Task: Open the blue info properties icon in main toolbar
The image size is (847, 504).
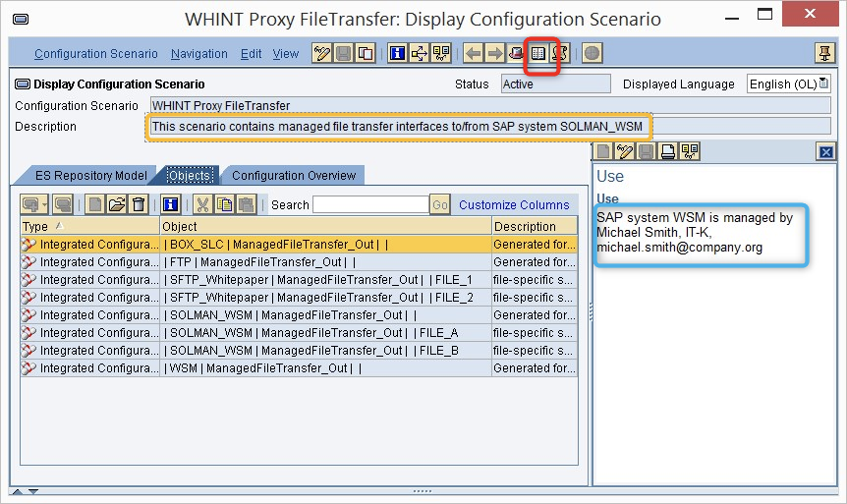Action: (x=398, y=53)
